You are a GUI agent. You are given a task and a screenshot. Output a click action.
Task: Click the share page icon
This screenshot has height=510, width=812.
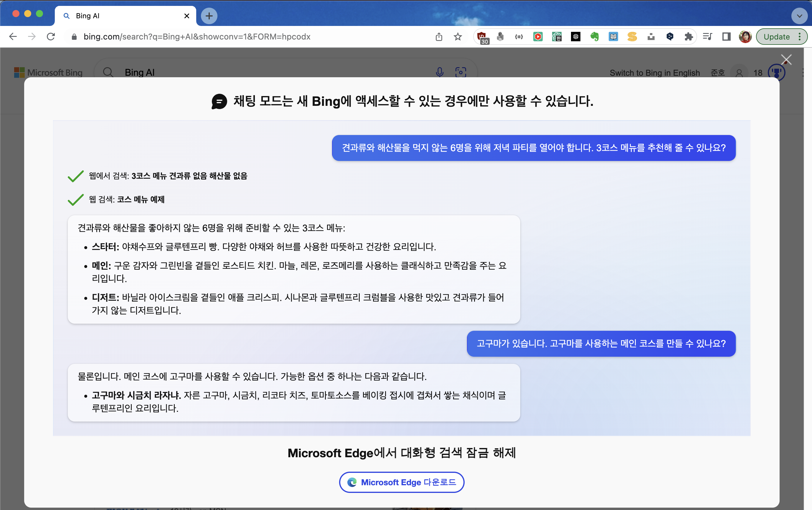438,37
